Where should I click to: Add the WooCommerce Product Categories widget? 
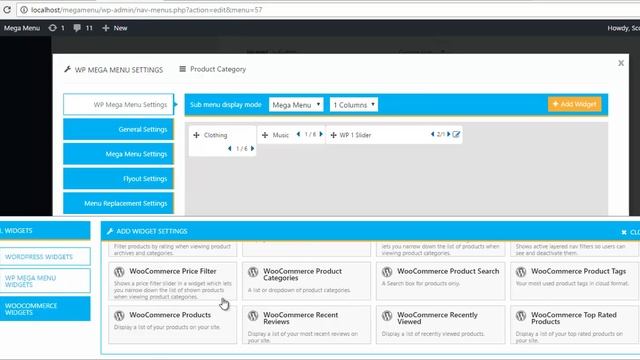306,281
